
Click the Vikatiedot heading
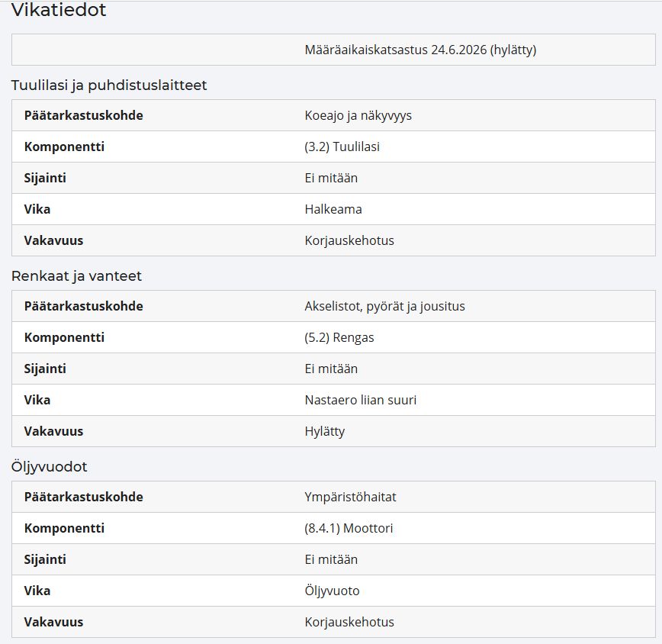tap(59, 10)
